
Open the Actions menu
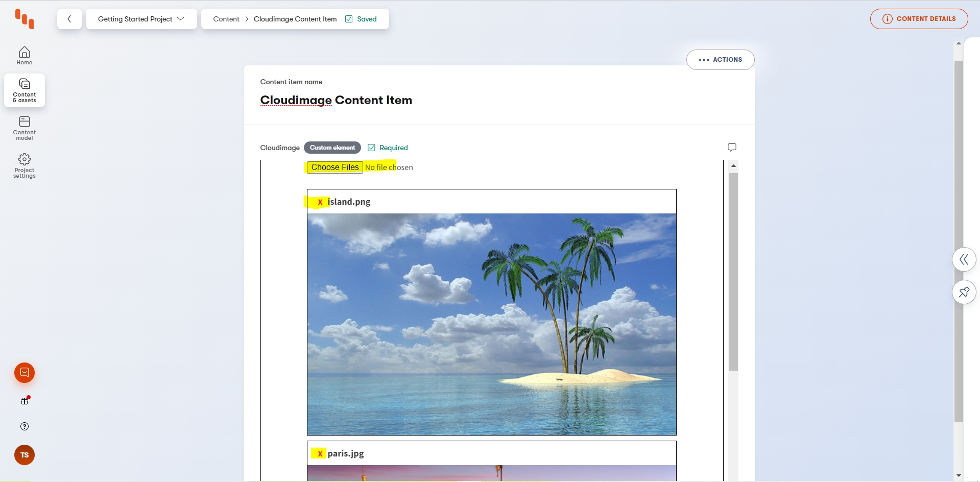click(x=720, y=60)
